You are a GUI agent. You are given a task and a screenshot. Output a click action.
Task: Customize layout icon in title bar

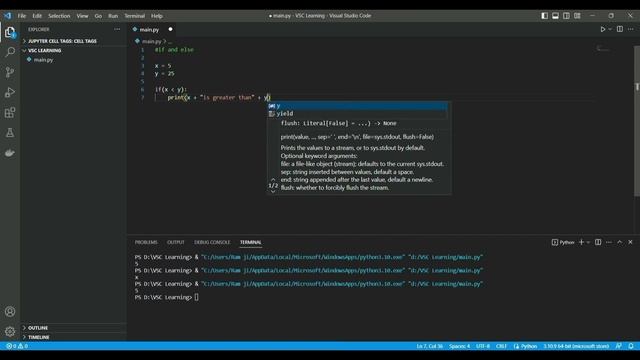coord(577,16)
